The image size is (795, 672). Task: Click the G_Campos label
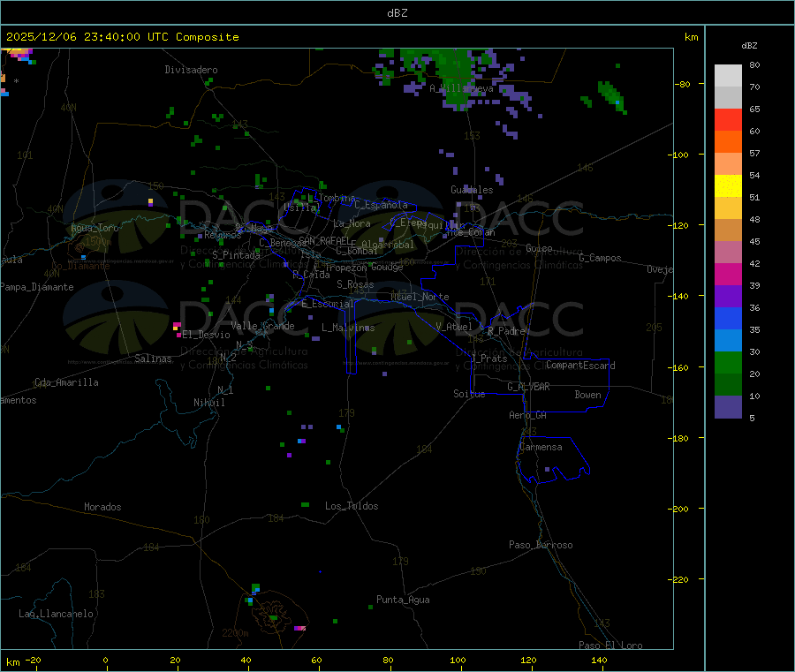pyautogui.click(x=600, y=258)
